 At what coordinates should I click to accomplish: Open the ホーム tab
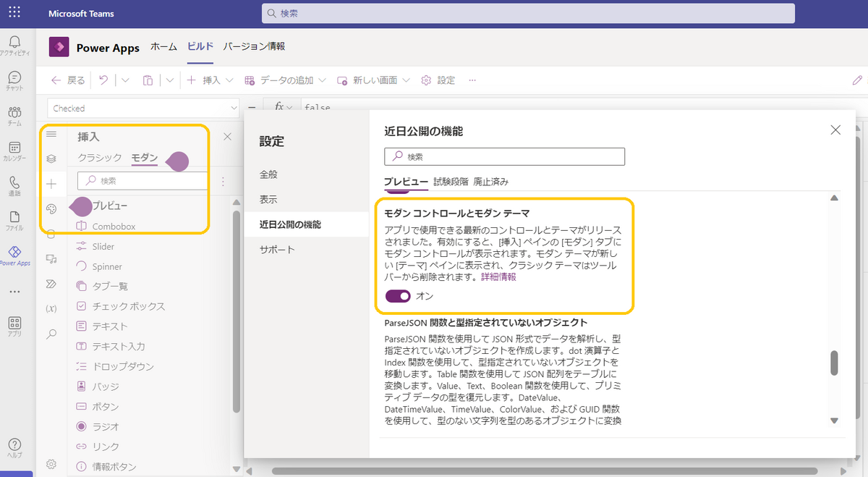[163, 46]
